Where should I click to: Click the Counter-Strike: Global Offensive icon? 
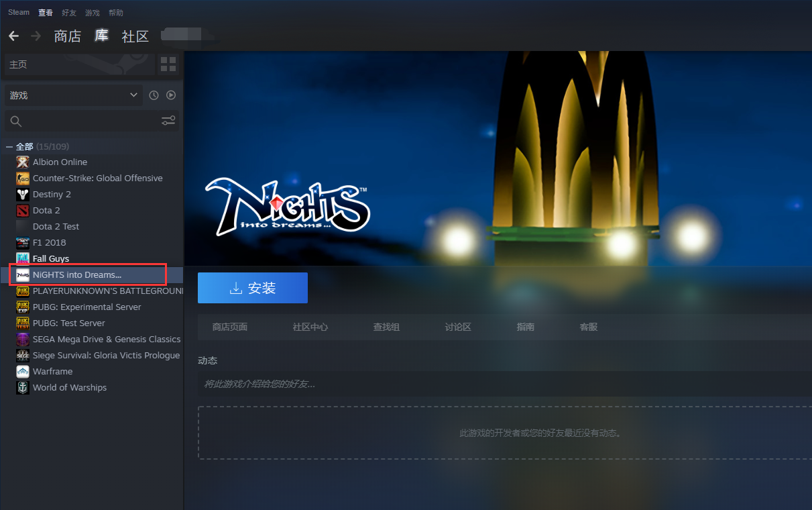click(x=23, y=178)
